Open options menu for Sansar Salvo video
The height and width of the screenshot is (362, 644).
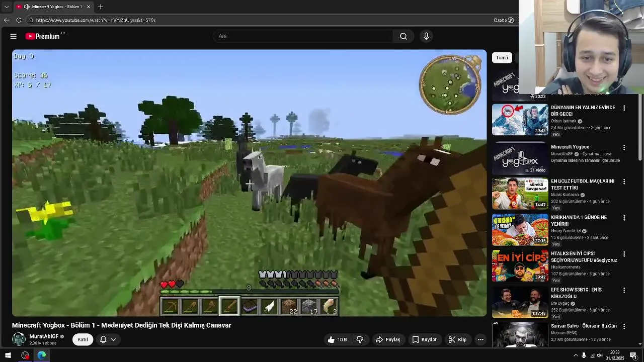[624, 326]
